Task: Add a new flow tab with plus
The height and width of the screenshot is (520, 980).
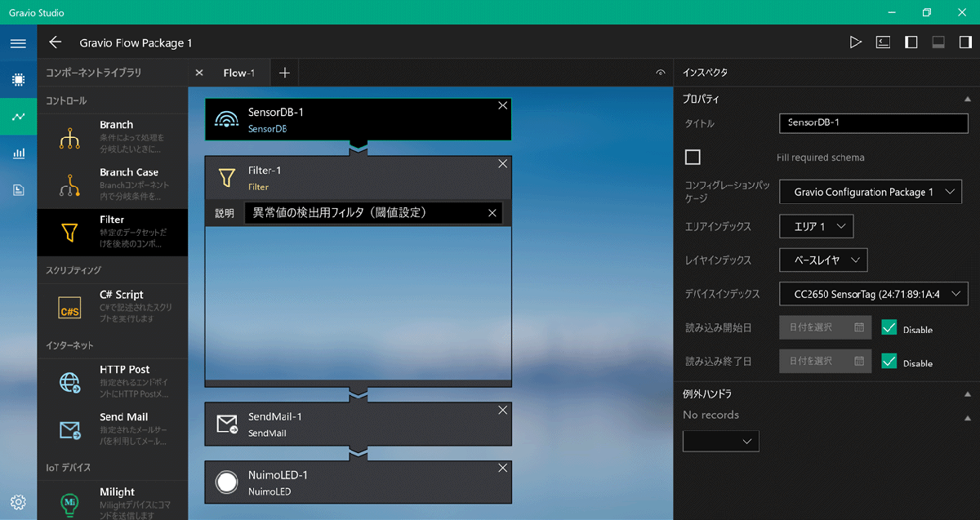Action: tap(284, 73)
